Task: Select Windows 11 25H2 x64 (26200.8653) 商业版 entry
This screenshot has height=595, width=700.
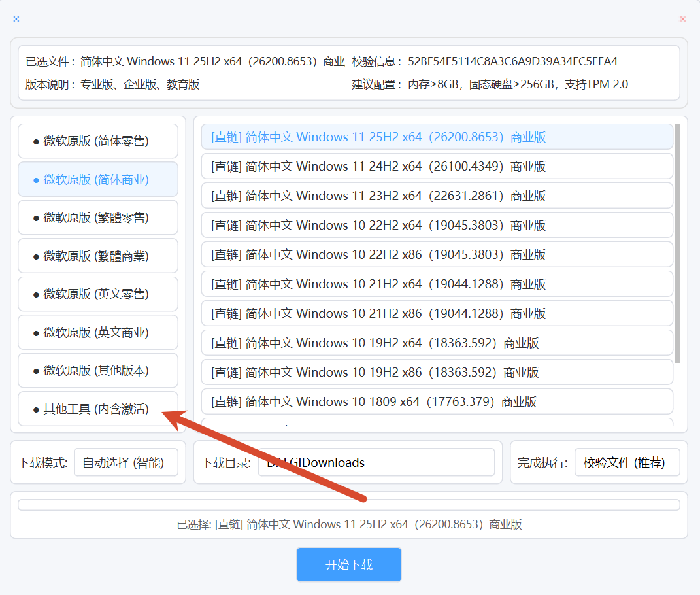Action: coord(437,137)
